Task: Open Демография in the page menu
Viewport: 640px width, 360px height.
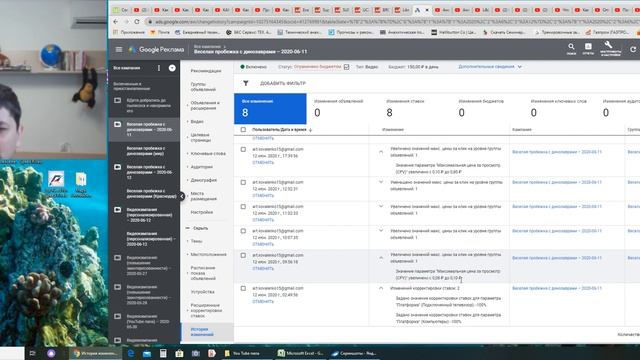Action: click(204, 180)
